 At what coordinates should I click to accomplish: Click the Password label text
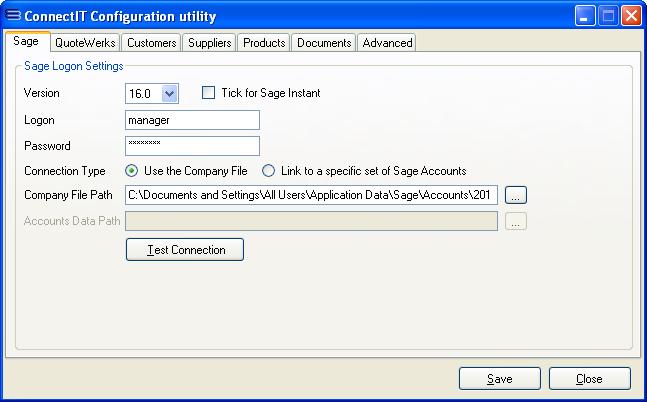click(47, 146)
